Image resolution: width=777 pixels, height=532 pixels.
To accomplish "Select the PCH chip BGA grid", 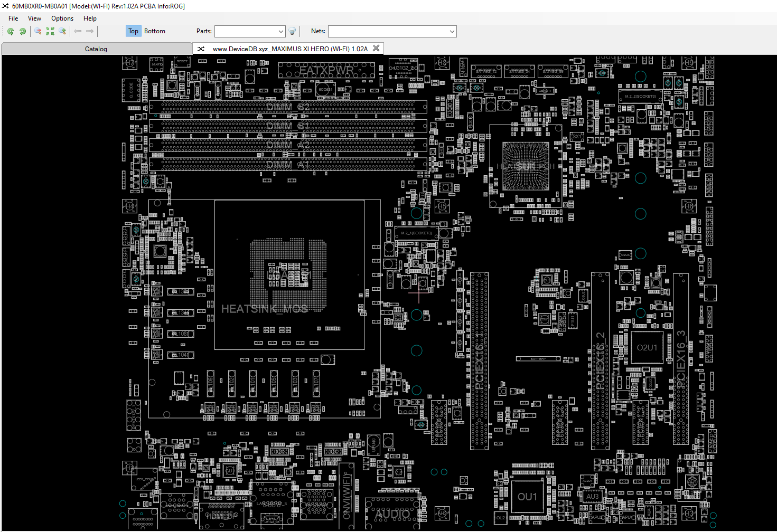I will click(x=526, y=166).
